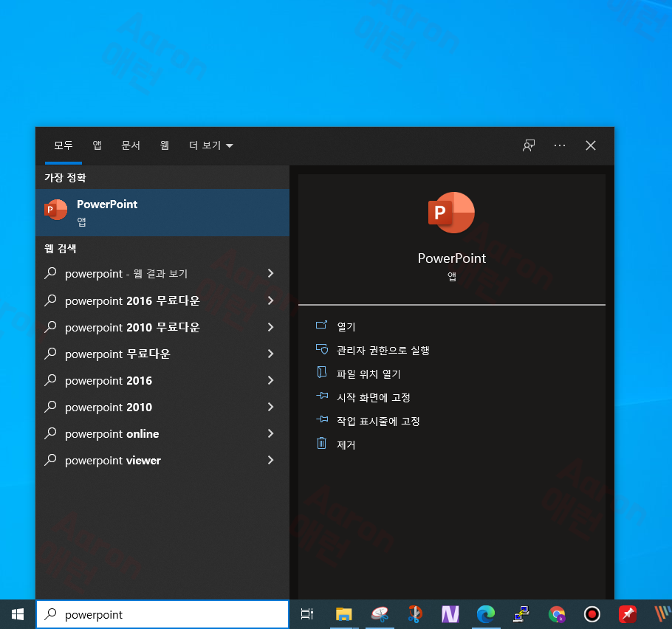Click magnifier icon beside 'powerpoint online'

(50, 433)
